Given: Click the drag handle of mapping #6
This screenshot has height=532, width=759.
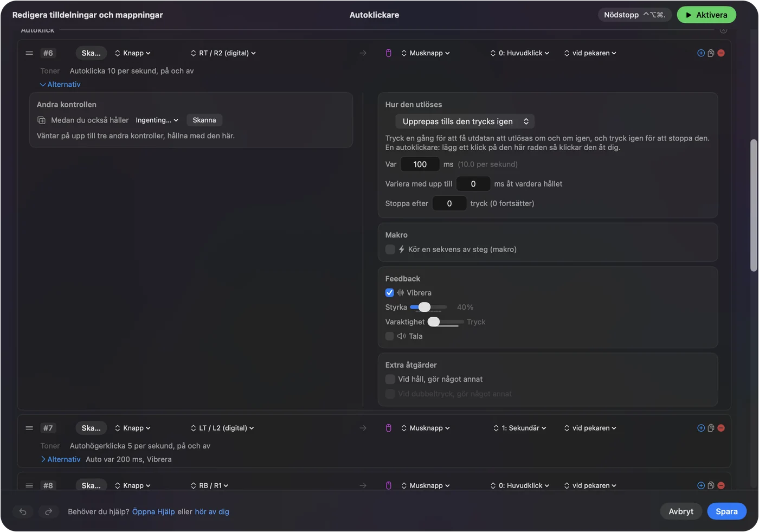Looking at the screenshot, I should coord(29,53).
